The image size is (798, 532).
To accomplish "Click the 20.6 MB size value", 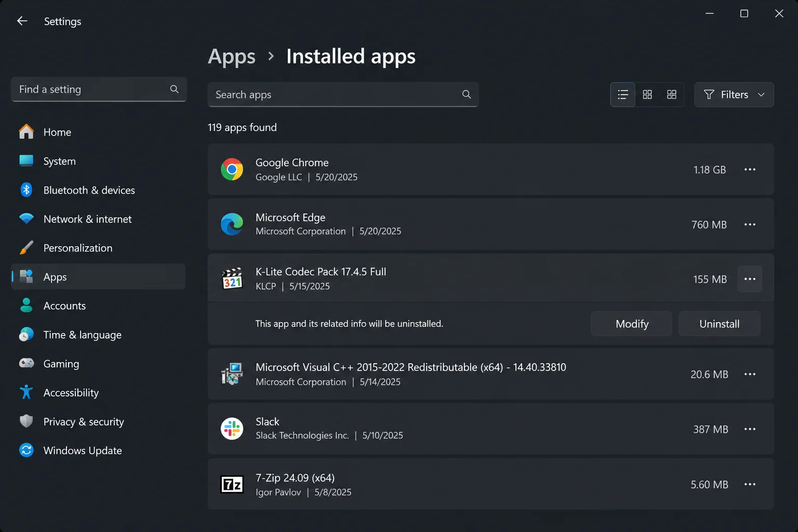I will (709, 375).
